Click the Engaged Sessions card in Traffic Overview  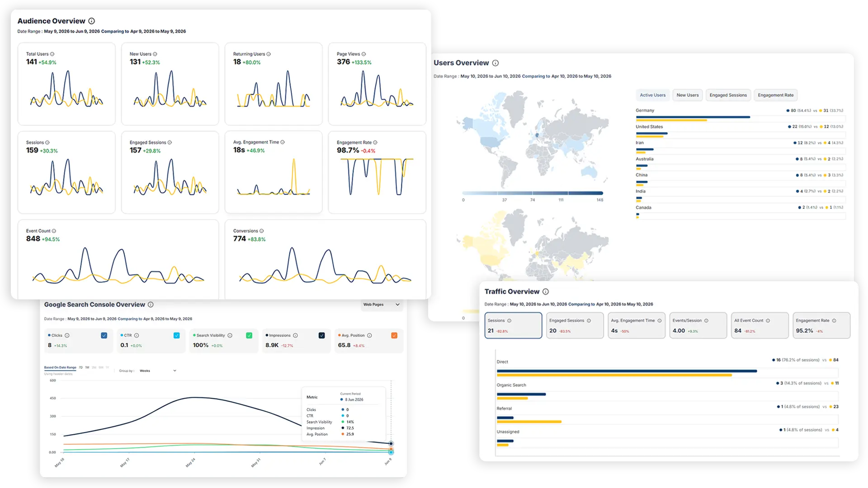click(x=575, y=325)
